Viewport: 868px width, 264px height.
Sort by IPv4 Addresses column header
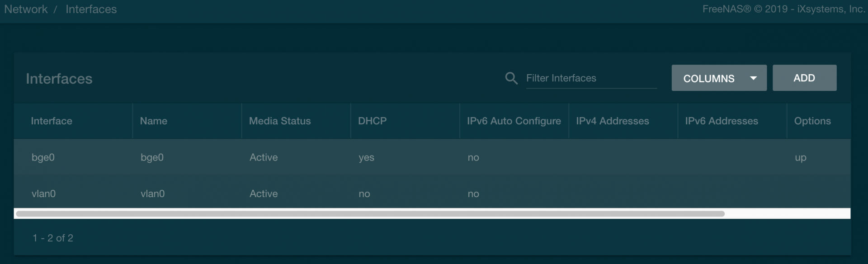click(x=612, y=121)
